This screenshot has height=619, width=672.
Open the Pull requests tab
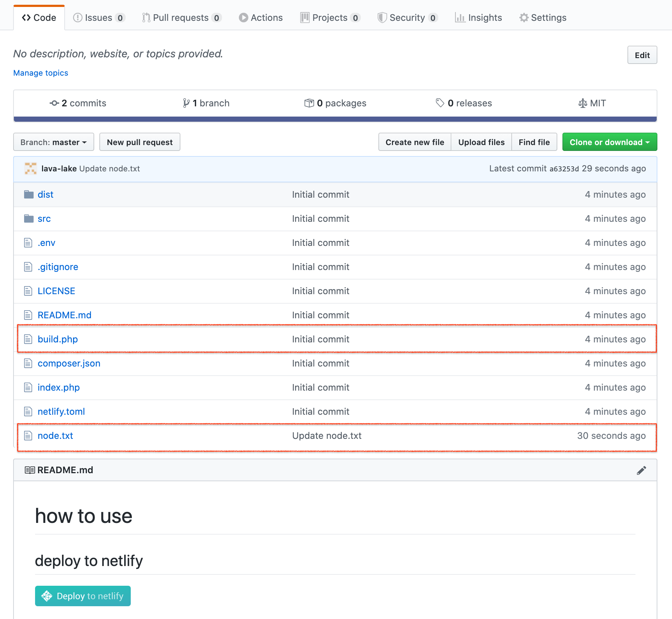(x=182, y=18)
